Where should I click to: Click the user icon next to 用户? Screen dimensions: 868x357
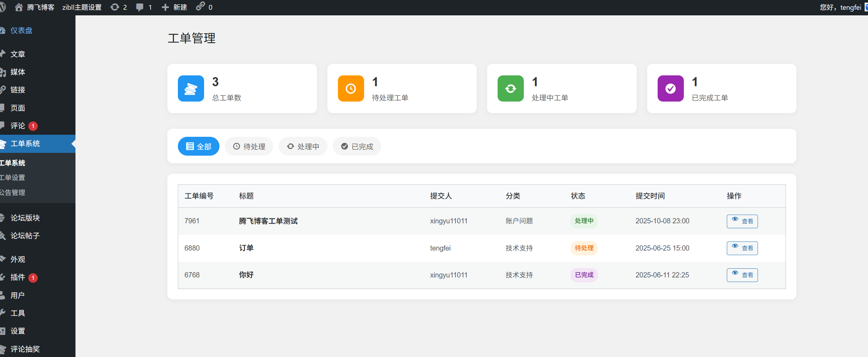(x=2, y=295)
